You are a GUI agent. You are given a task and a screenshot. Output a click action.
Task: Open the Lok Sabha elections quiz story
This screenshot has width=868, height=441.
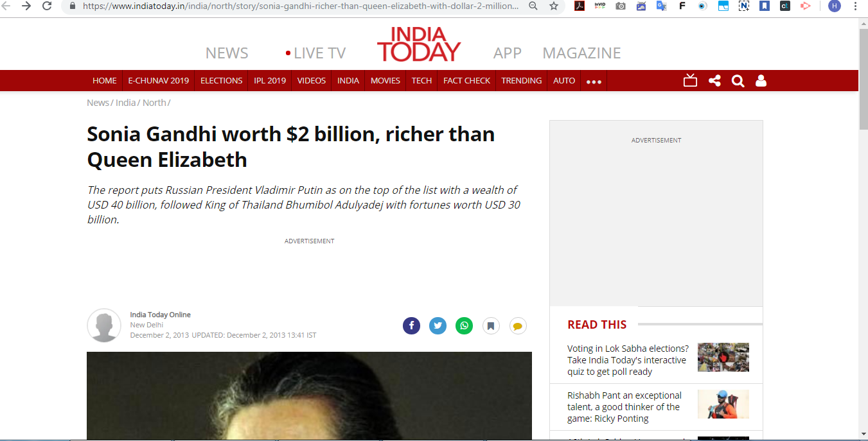click(628, 360)
